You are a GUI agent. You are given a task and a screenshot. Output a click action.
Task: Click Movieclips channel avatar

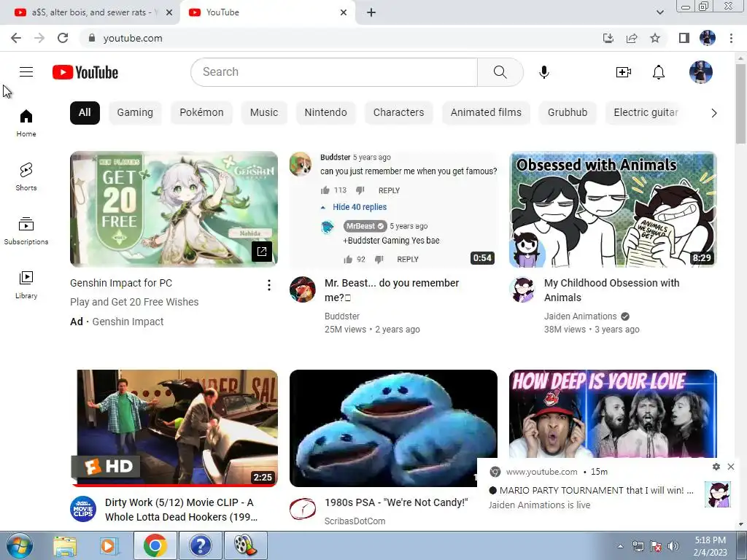coord(83,509)
